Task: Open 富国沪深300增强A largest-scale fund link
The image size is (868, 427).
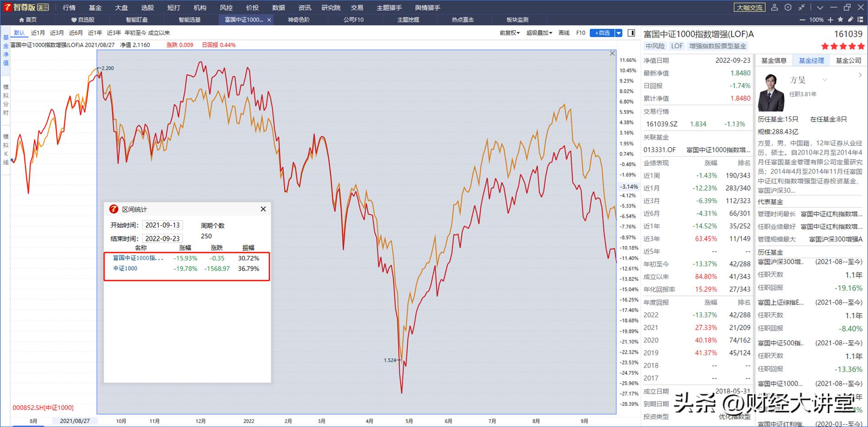Action: point(836,239)
